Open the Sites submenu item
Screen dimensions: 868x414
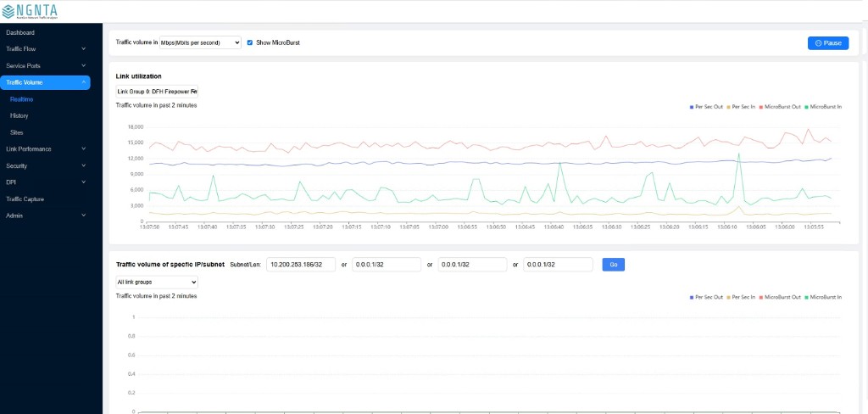(x=17, y=132)
